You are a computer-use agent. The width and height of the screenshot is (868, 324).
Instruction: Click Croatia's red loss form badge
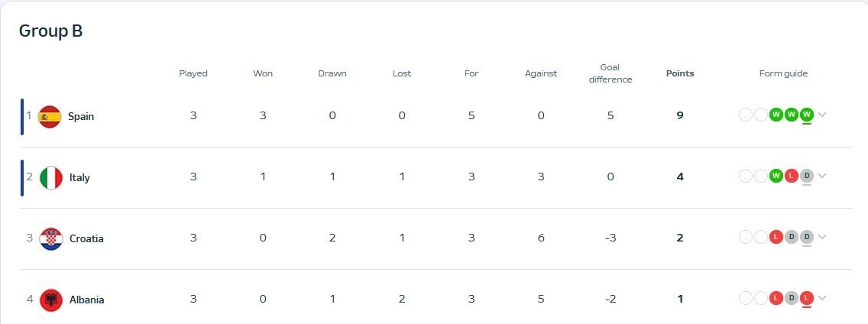pyautogui.click(x=776, y=237)
